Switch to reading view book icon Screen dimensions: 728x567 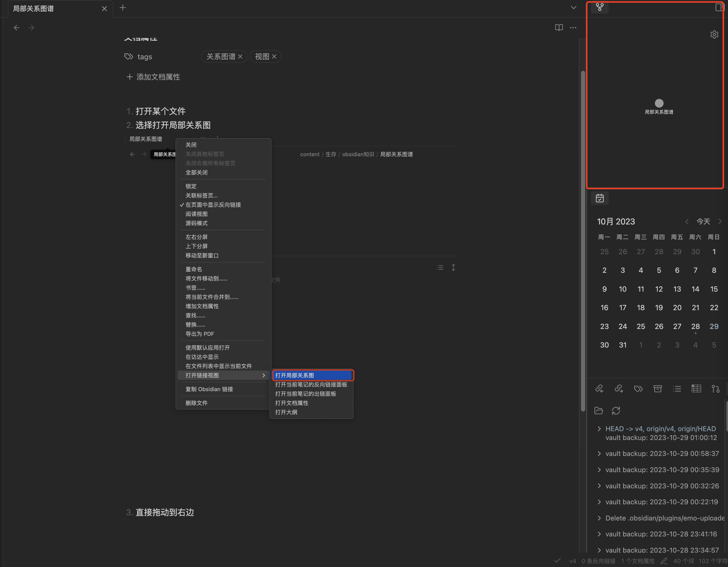coord(559,28)
